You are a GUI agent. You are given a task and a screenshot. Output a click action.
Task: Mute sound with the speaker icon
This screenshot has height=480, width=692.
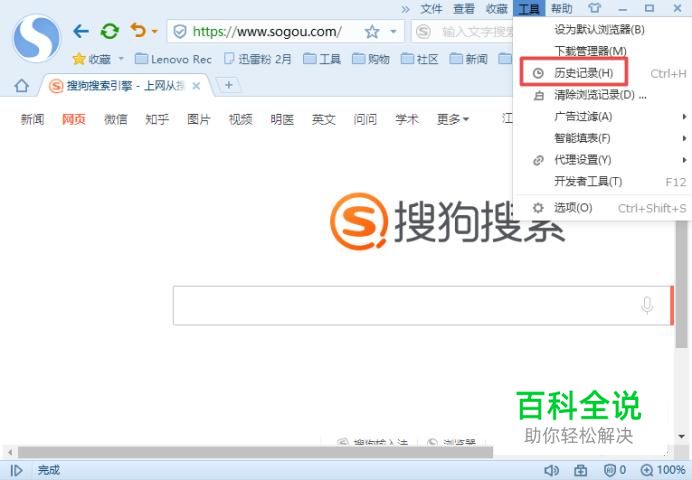[551, 470]
